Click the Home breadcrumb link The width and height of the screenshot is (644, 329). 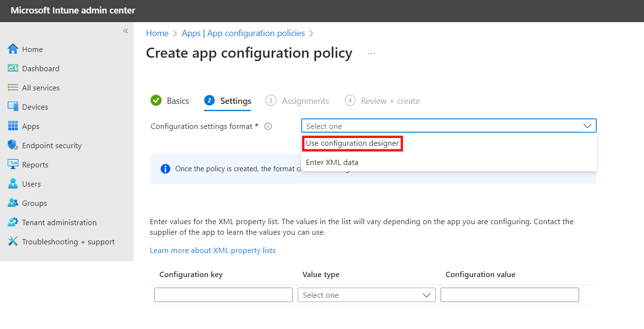tap(157, 33)
